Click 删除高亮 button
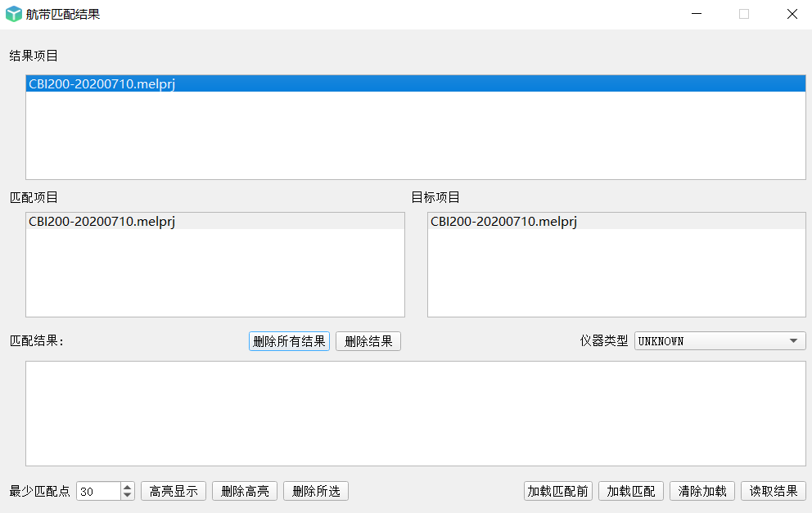 (245, 491)
